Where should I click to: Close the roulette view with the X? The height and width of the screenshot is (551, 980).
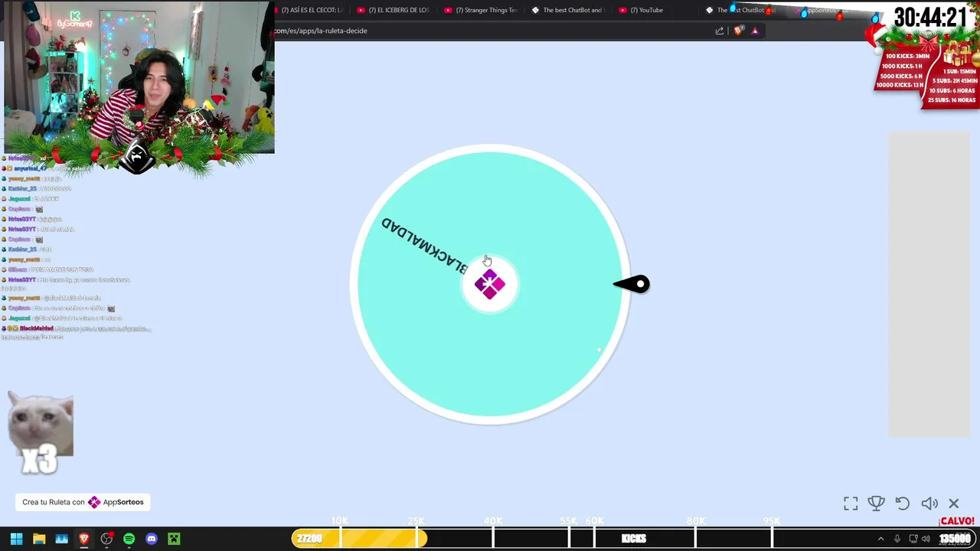tap(954, 504)
